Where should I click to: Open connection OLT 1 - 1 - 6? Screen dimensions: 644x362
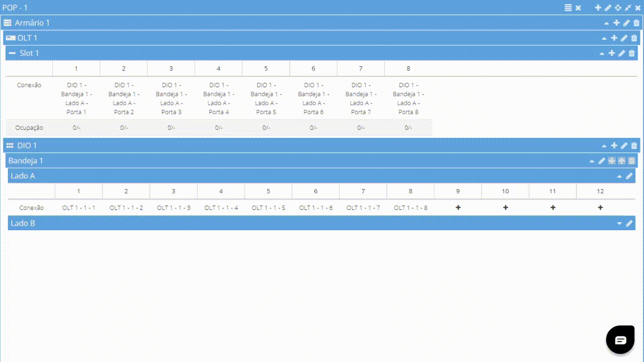point(315,208)
